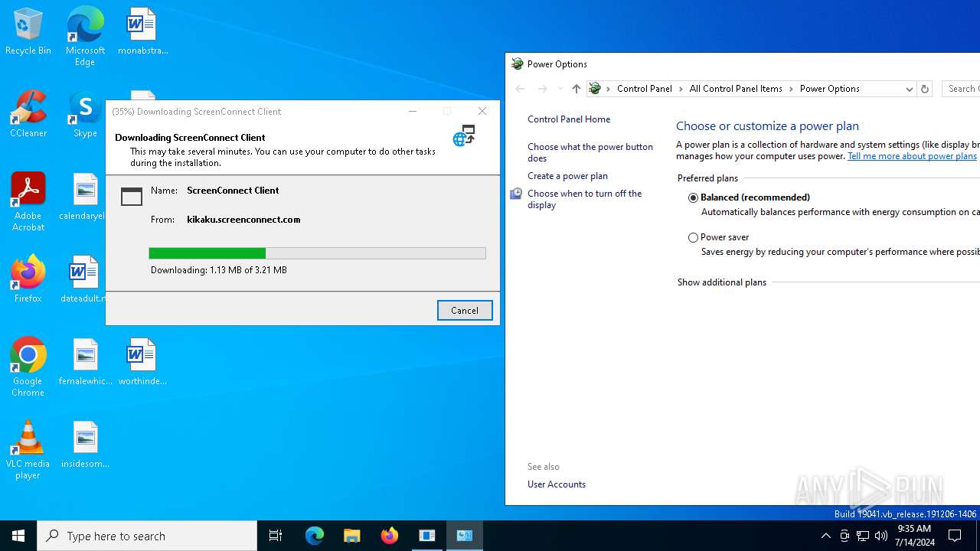Screen dimensions: 980x551
Task: Click All Control Panel Items breadcrumb
Action: (736, 89)
